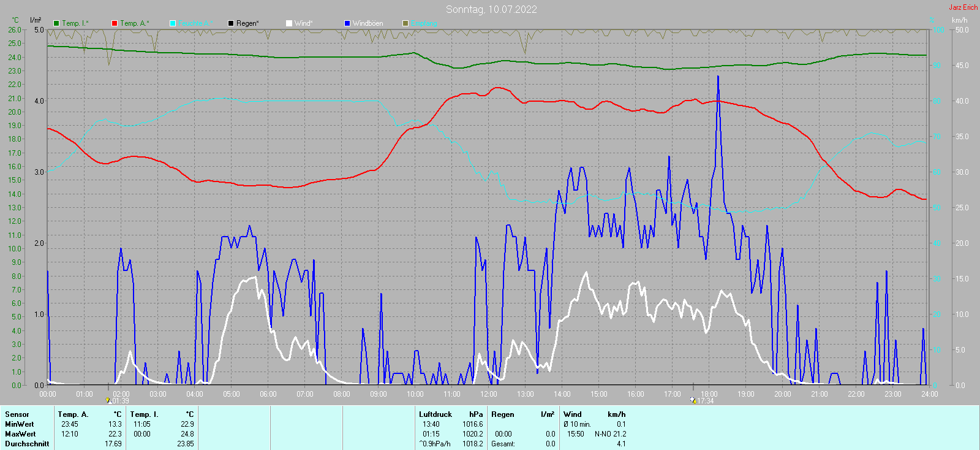Click the sunset marker icon at 17:34
The width and height of the screenshot is (980, 450).
pyautogui.click(x=693, y=400)
